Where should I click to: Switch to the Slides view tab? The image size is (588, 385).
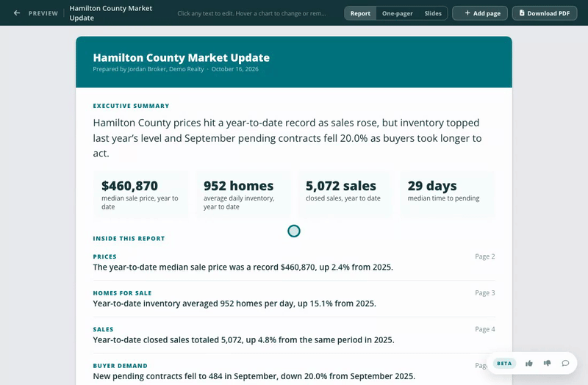tap(433, 13)
